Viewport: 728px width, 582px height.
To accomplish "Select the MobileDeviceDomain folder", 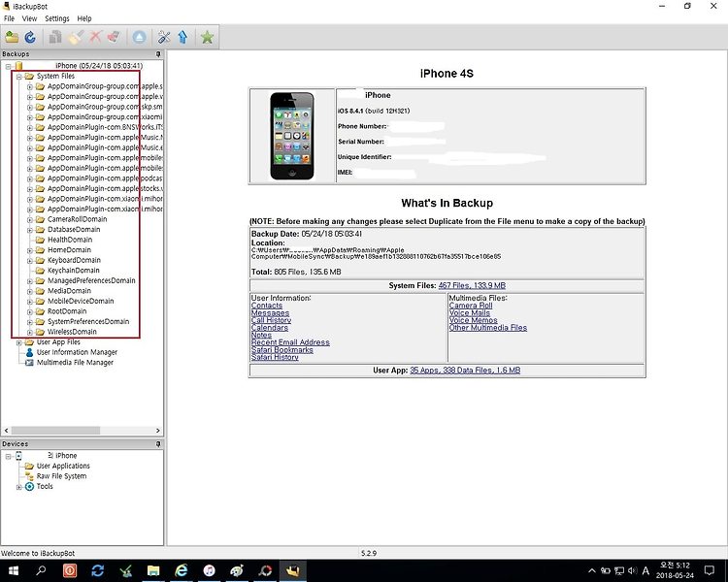I will [x=81, y=301].
